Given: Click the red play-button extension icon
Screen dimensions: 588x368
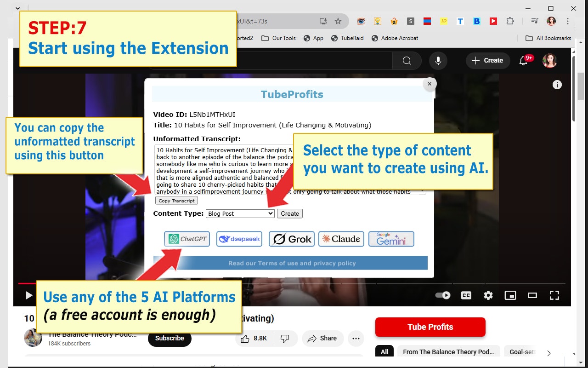Looking at the screenshot, I should pos(493,21).
